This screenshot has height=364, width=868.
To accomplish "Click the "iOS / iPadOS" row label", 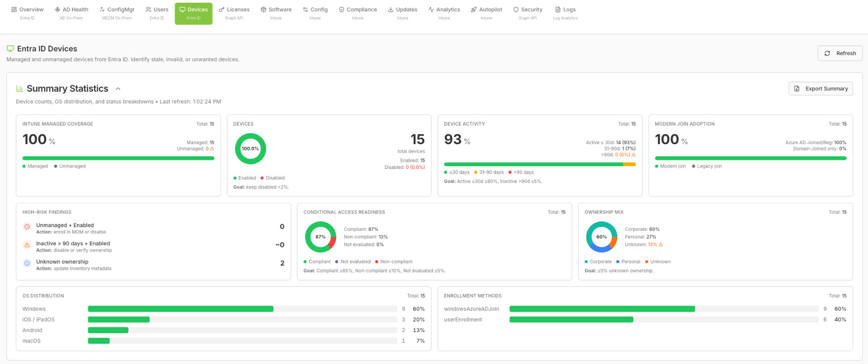I will (x=38, y=319).
